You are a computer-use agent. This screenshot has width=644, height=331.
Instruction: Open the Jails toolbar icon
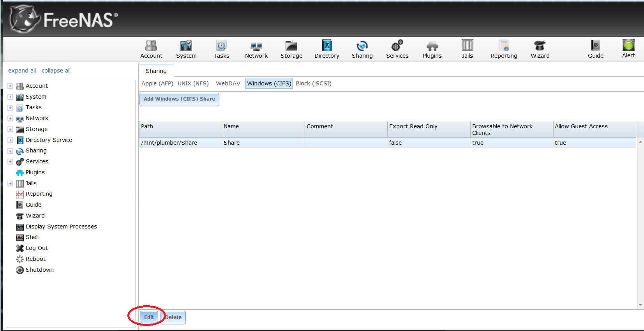(468, 46)
